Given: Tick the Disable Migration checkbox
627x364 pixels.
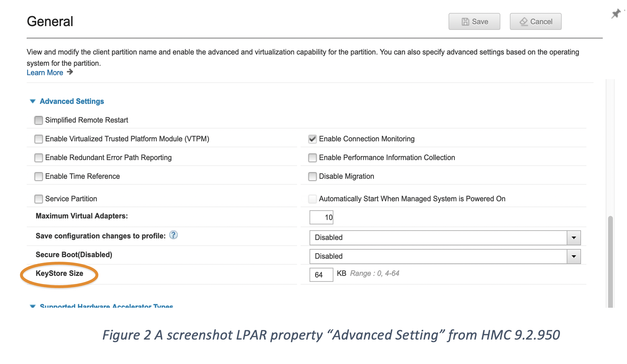Looking at the screenshot, I should [312, 177].
